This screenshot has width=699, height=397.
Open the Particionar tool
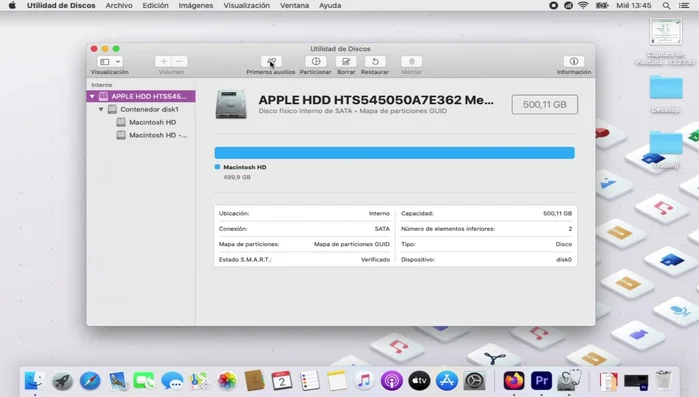[x=316, y=61]
